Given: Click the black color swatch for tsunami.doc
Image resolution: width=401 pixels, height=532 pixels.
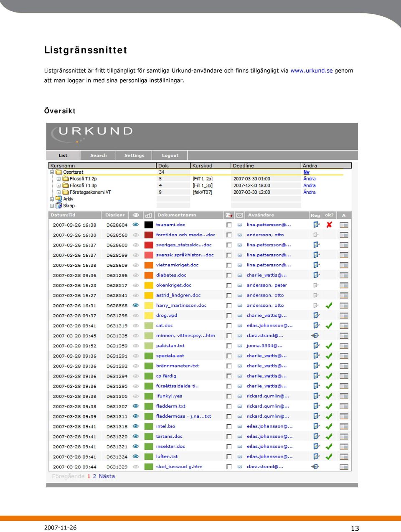Looking at the screenshot, I should (x=149, y=225).
